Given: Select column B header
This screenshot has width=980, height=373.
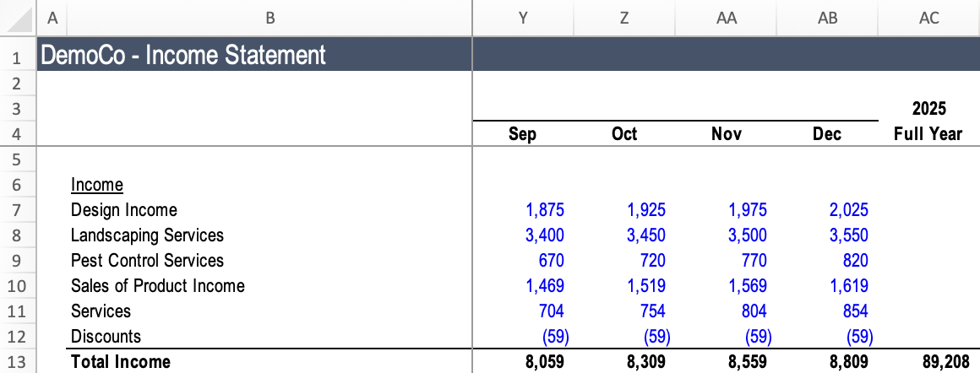Looking at the screenshot, I should (x=269, y=18).
